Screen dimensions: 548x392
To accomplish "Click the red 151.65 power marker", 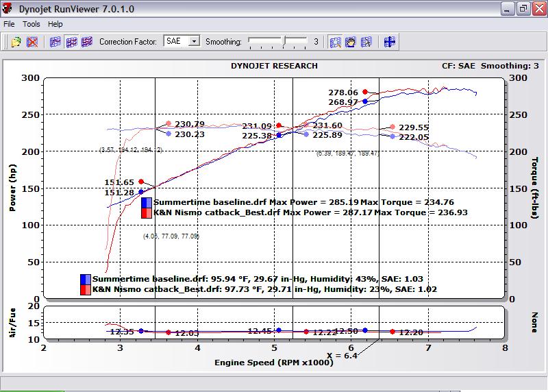I will tap(141, 182).
